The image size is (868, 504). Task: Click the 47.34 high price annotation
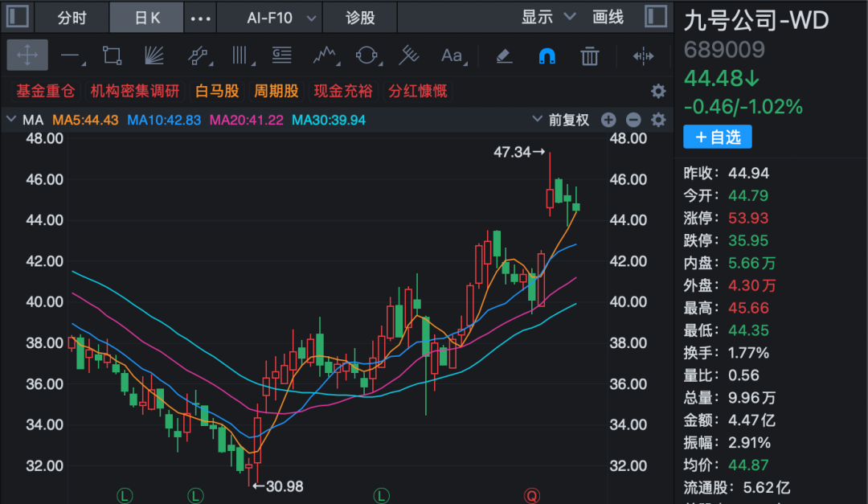518,152
